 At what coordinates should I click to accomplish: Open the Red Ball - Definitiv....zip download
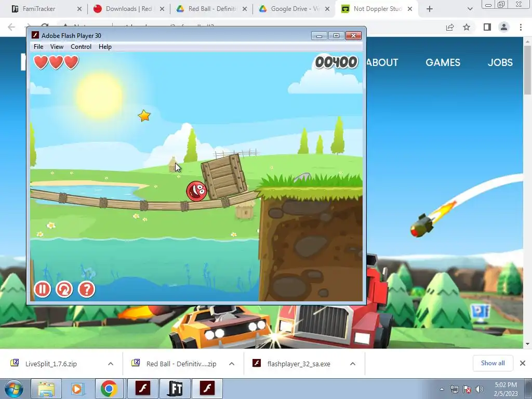click(x=181, y=364)
